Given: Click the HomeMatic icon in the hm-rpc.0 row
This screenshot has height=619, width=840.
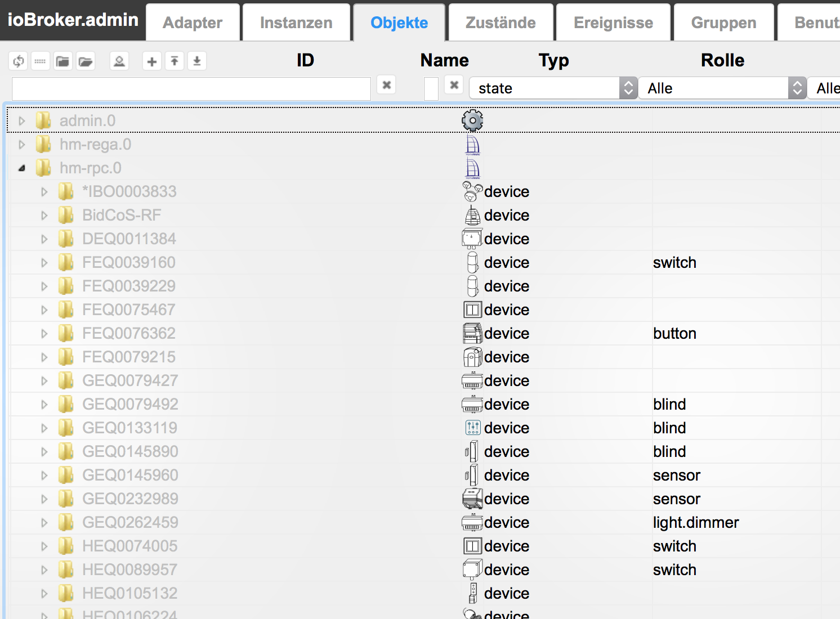Looking at the screenshot, I should pos(473,168).
